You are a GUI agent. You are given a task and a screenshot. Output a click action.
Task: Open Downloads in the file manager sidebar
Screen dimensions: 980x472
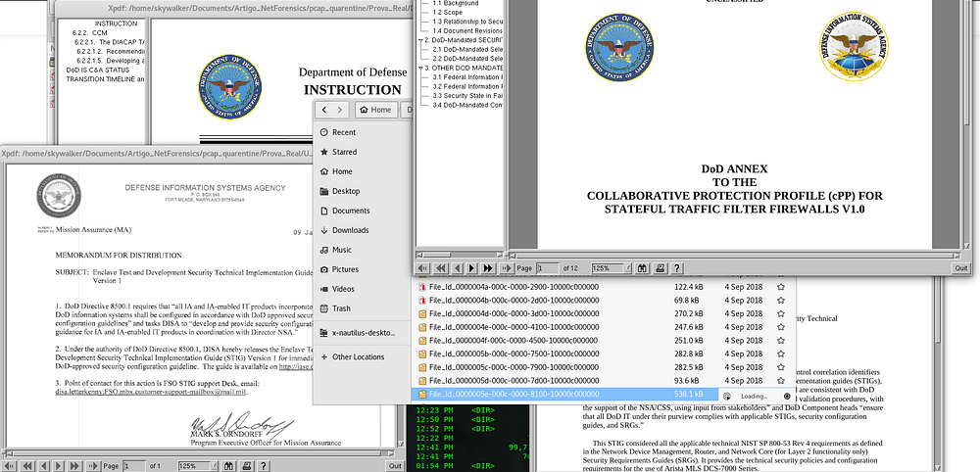(350, 230)
